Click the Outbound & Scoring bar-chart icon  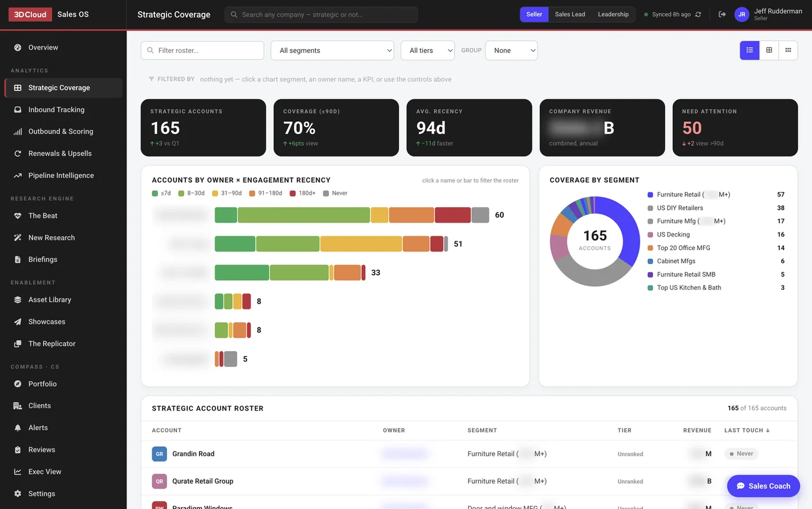[x=18, y=132]
